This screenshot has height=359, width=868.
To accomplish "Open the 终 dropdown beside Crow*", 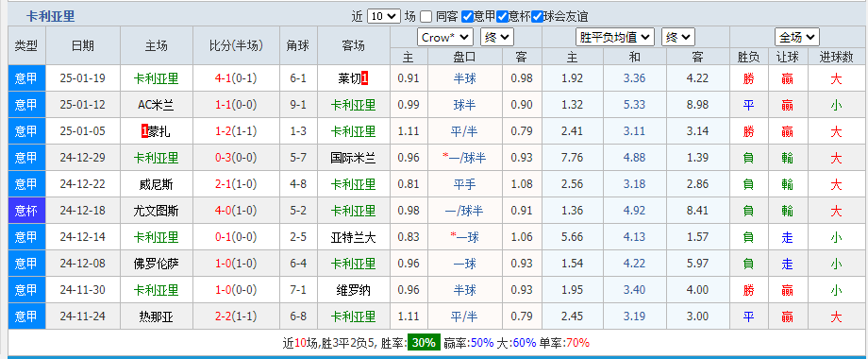I will [497, 38].
